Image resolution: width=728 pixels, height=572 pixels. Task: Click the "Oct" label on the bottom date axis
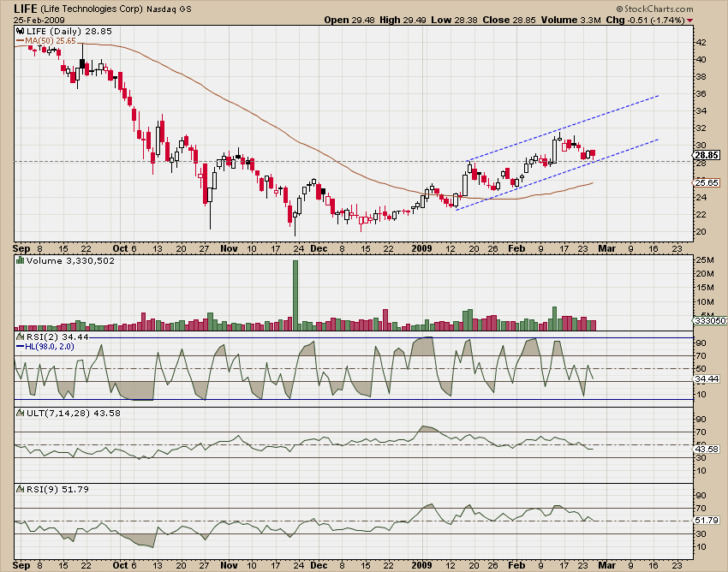tap(120, 565)
